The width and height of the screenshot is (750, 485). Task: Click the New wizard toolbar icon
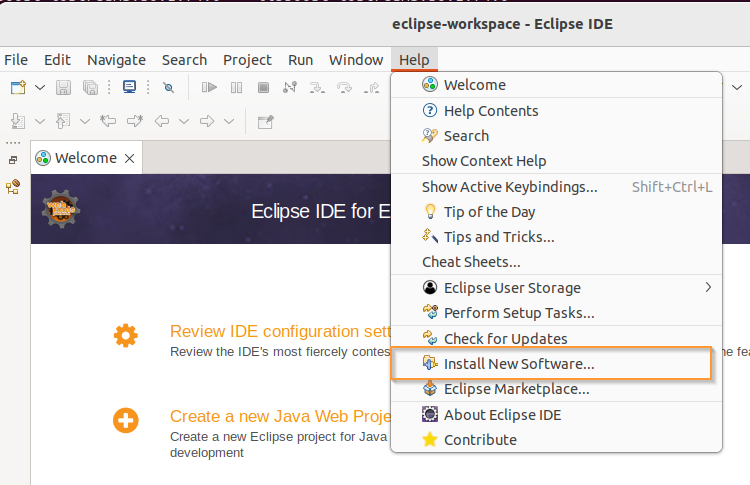(x=18, y=88)
